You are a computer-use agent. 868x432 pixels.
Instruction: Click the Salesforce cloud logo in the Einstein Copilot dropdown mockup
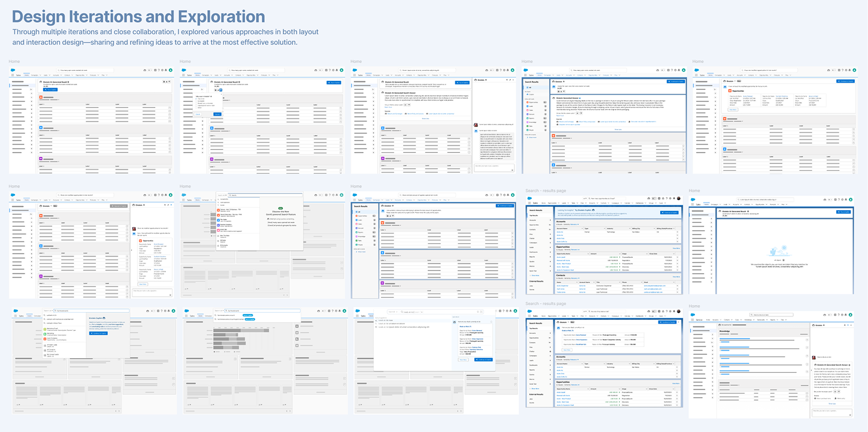[16, 310]
